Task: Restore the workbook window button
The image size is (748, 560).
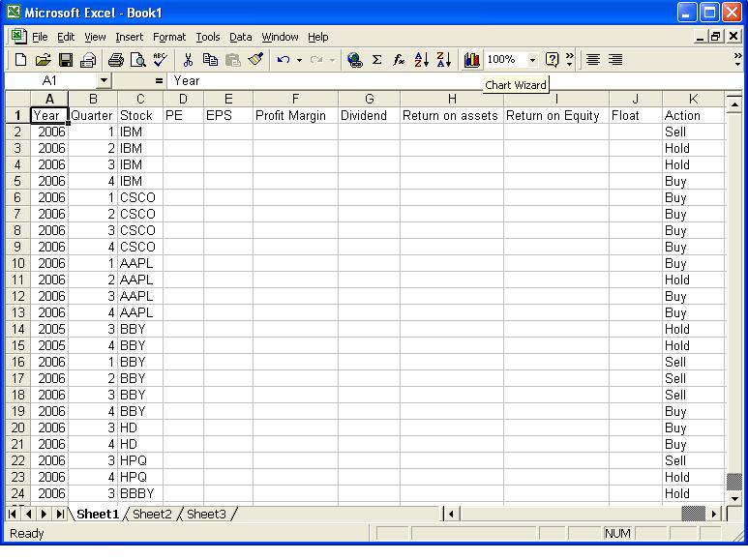Action: point(715,37)
